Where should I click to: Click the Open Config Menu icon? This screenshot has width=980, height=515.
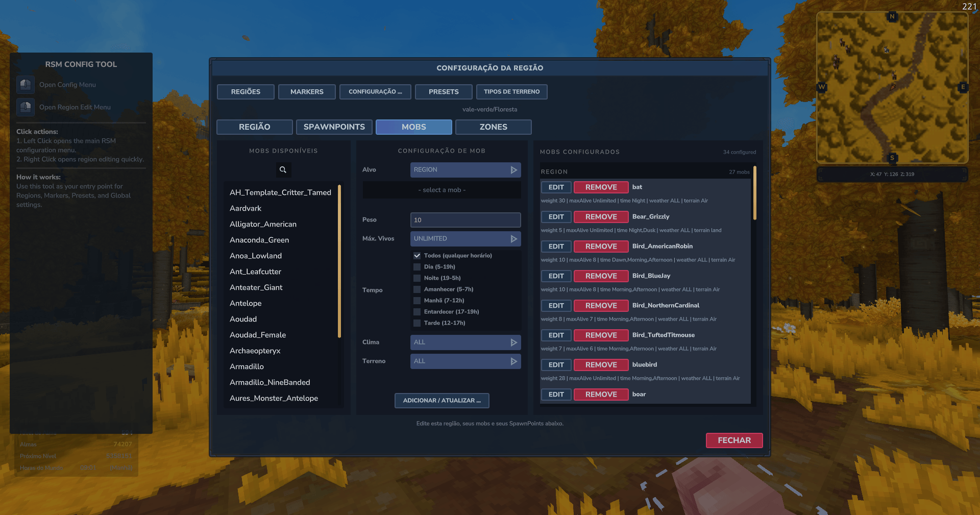26,85
